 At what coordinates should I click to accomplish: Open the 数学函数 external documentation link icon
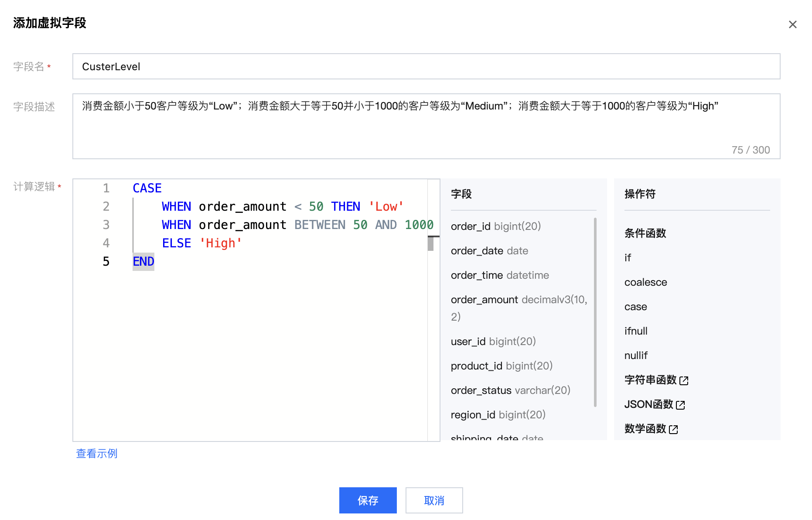point(674,429)
